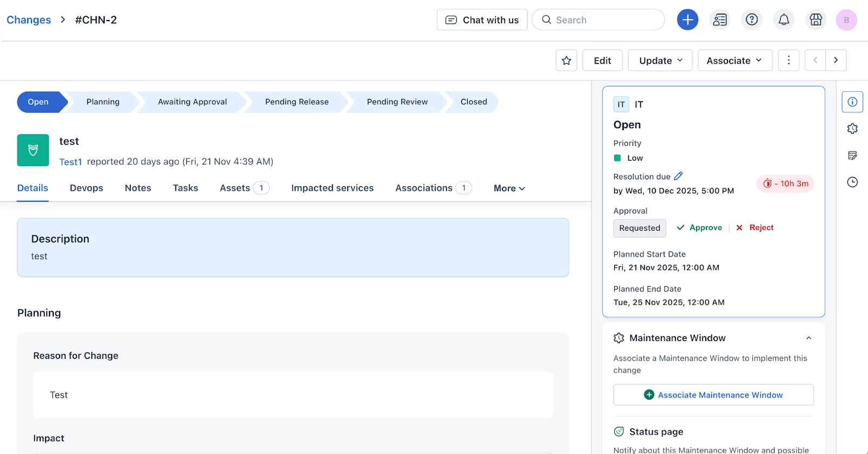The image size is (868, 454).
Task: Click the blue plus create-new icon
Action: tap(687, 20)
